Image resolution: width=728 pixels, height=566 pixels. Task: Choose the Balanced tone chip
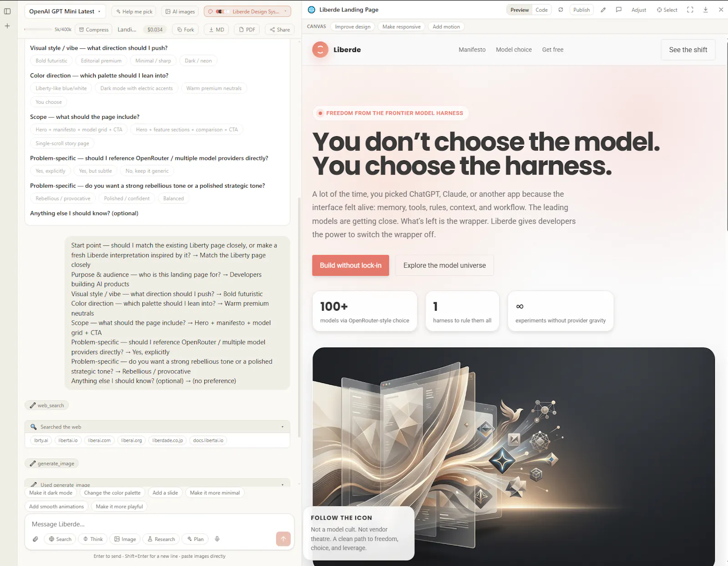click(173, 199)
